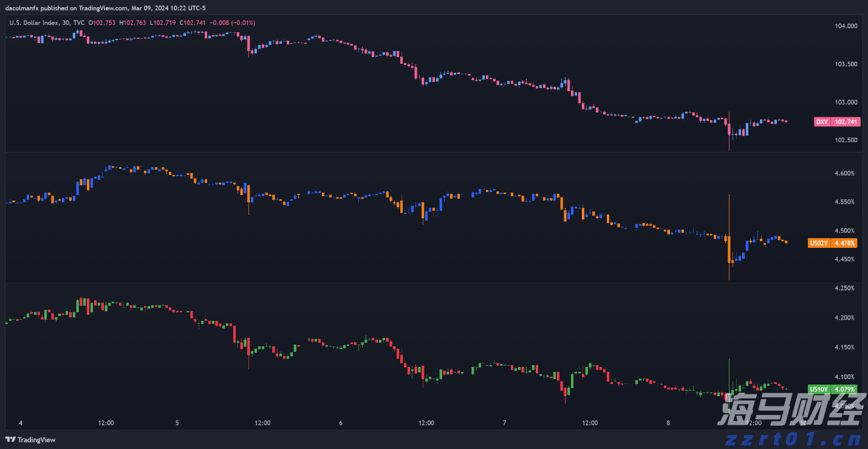Click the 4.200% yield axis label
This screenshot has width=868, height=449.
point(844,318)
